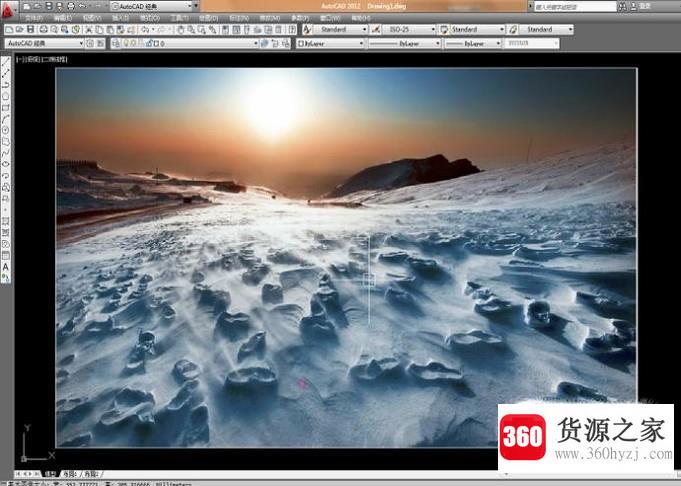Open the Tools (T) menu
The height and width of the screenshot is (486, 681).
(179, 18)
